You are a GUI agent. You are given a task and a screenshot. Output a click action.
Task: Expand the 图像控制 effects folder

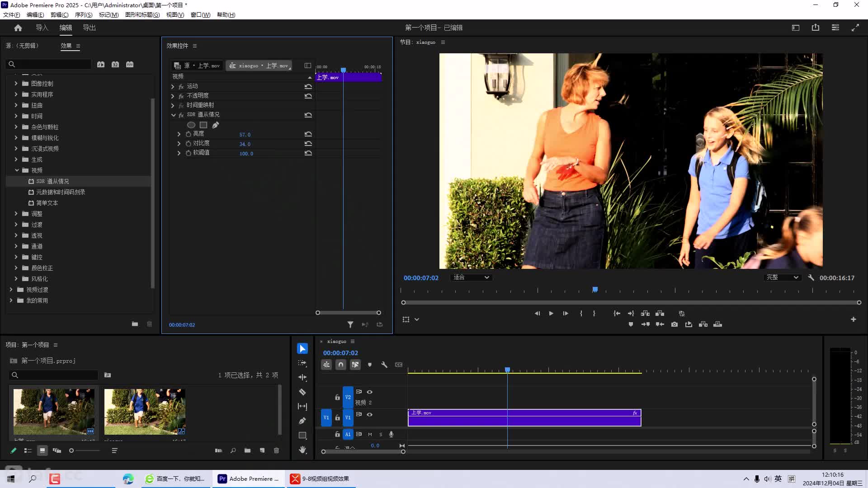[x=16, y=84]
